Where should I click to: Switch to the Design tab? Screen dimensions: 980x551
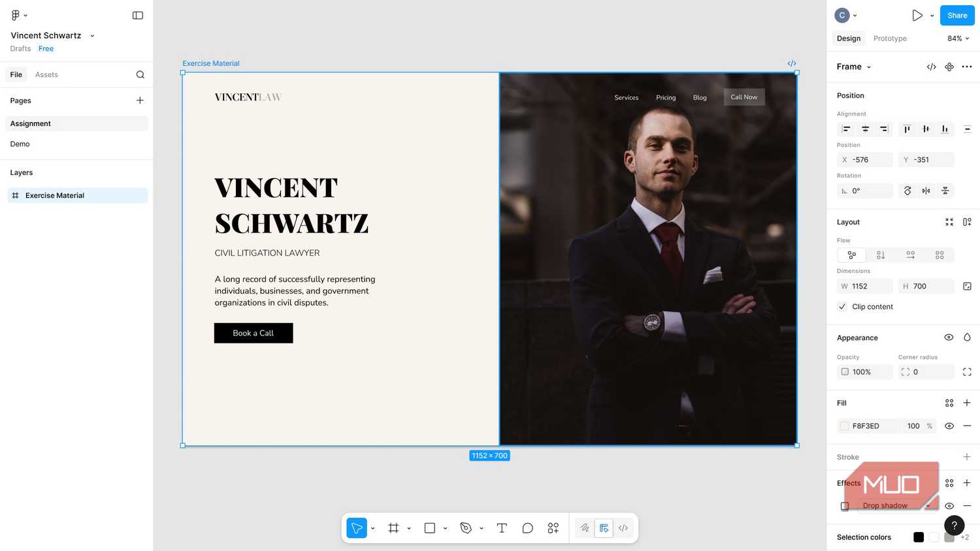[849, 39]
